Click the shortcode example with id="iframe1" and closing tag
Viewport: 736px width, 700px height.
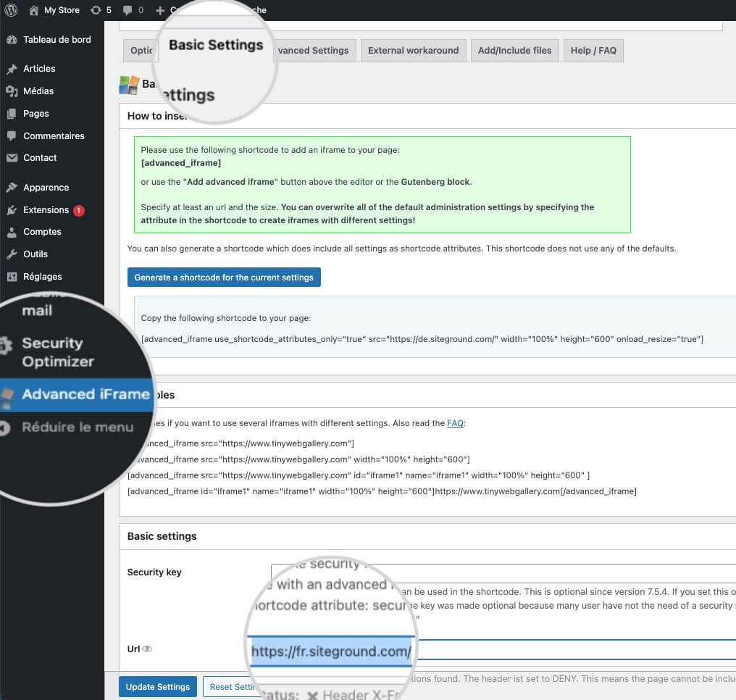(x=382, y=491)
